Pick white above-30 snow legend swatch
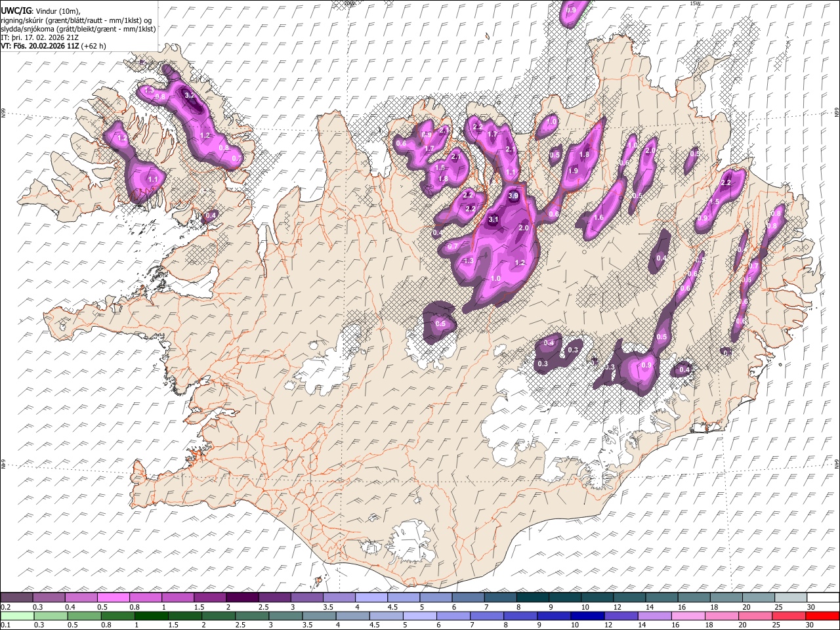The image size is (840, 630). tap(823, 598)
